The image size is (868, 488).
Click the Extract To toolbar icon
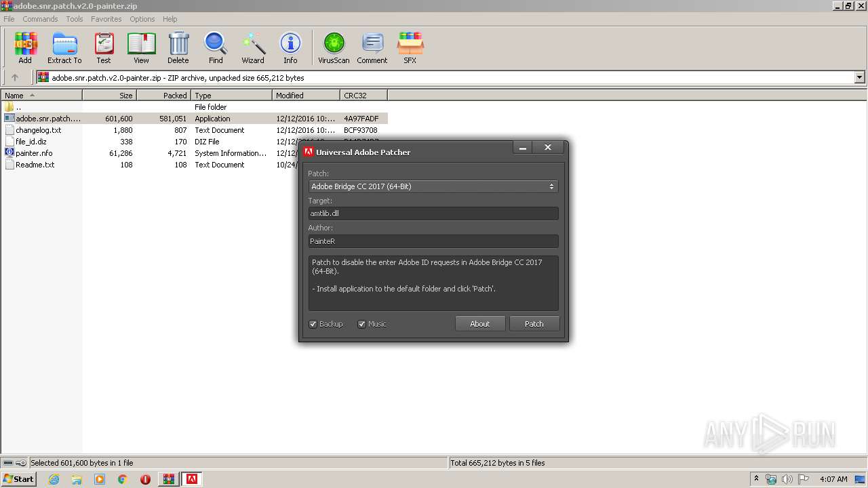tap(64, 47)
